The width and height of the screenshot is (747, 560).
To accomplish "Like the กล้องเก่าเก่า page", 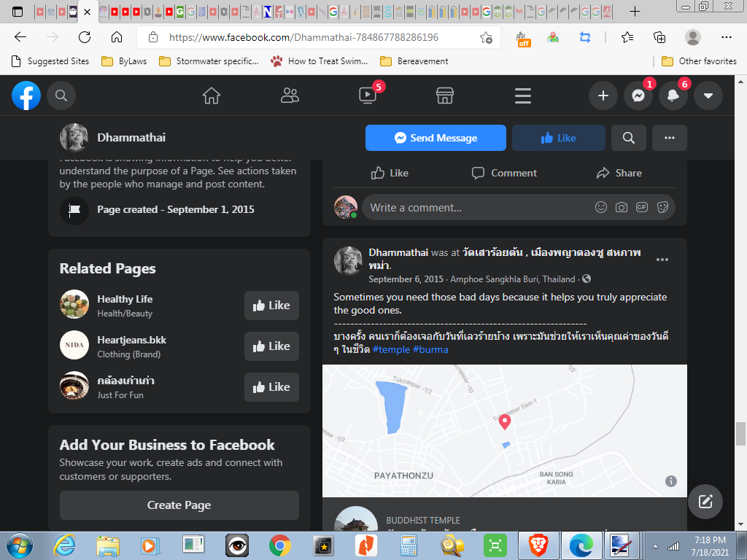I will [x=271, y=387].
